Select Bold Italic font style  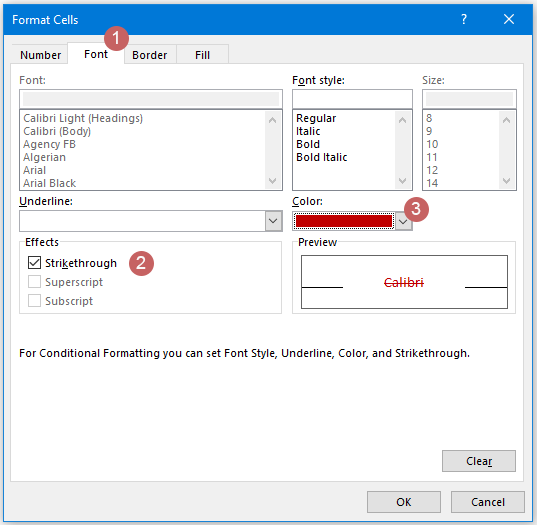[x=322, y=157]
